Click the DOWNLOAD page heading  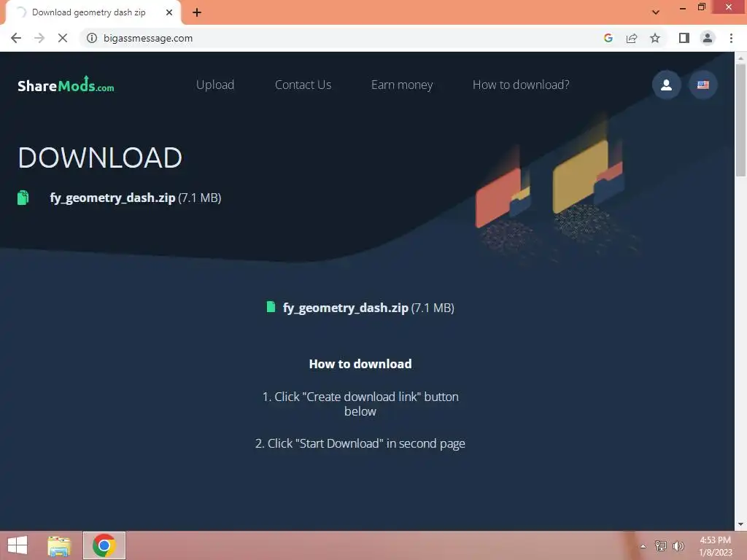(100, 157)
